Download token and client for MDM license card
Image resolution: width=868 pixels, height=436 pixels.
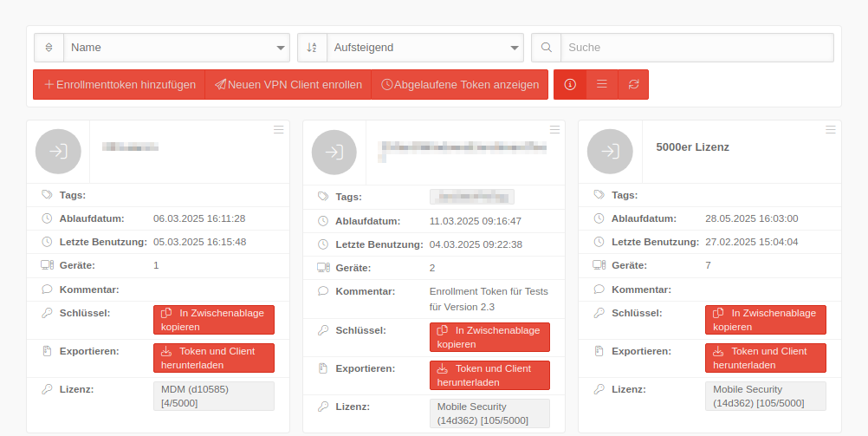[213, 358]
